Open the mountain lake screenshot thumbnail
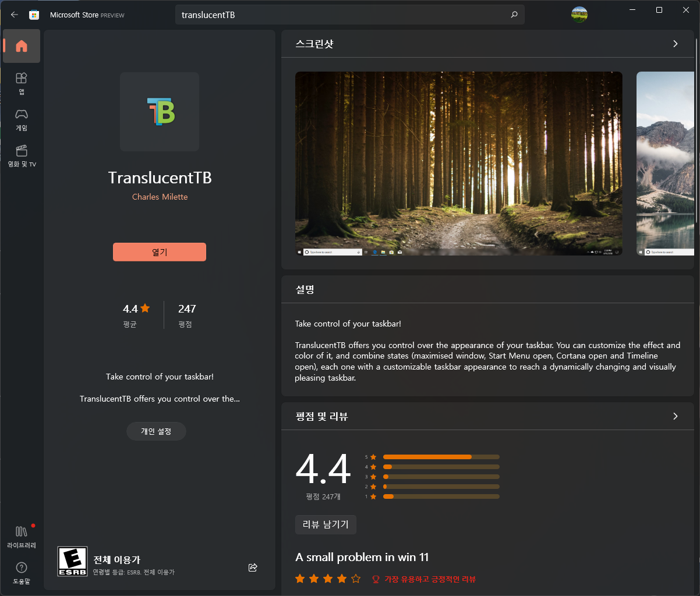 point(666,164)
